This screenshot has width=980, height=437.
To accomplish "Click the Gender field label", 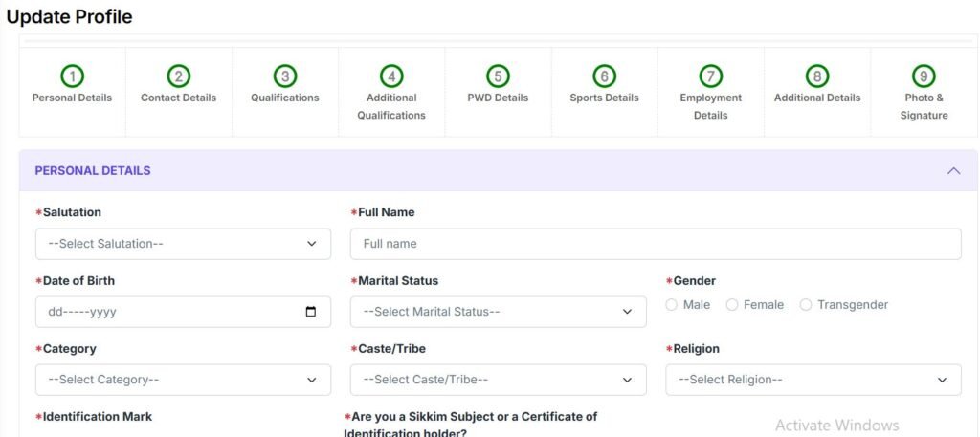I will coord(691,281).
